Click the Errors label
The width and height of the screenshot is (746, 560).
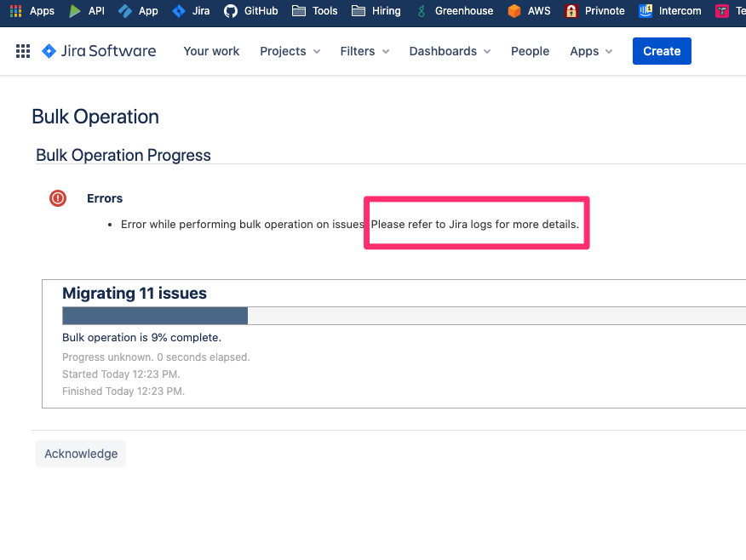[105, 198]
